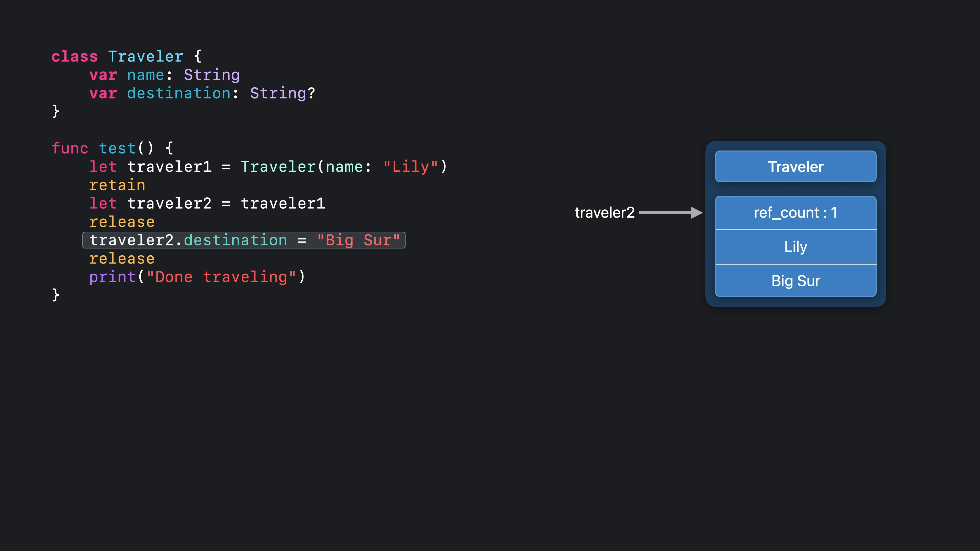Click the second release keyword above print
This screenshot has height=551, width=980.
pos(122,259)
